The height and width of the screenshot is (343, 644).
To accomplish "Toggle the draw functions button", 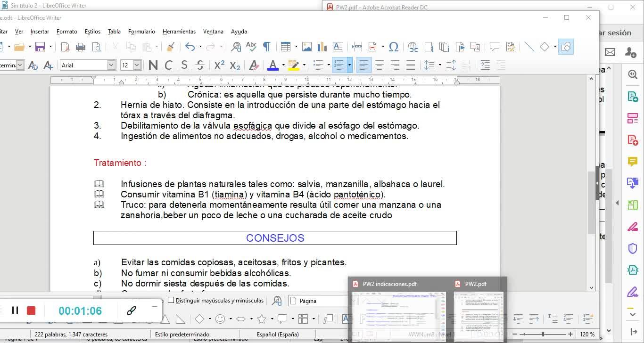I will (566, 47).
